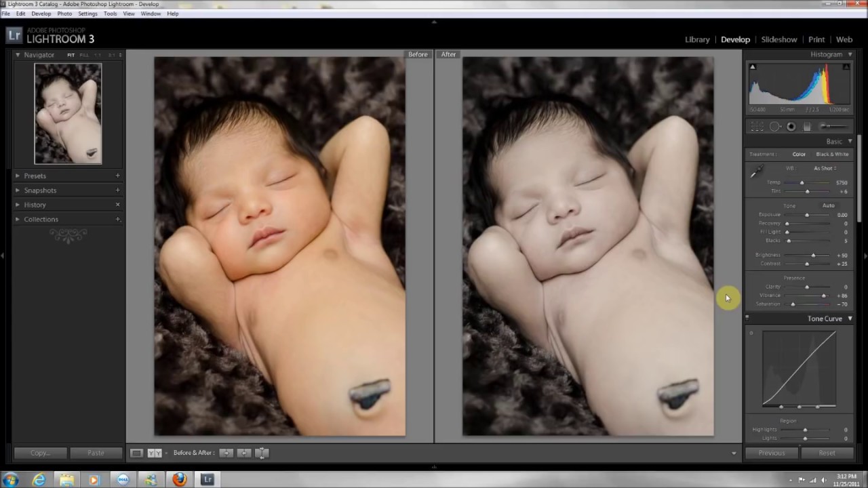Expand the History panel

[x=18, y=205]
